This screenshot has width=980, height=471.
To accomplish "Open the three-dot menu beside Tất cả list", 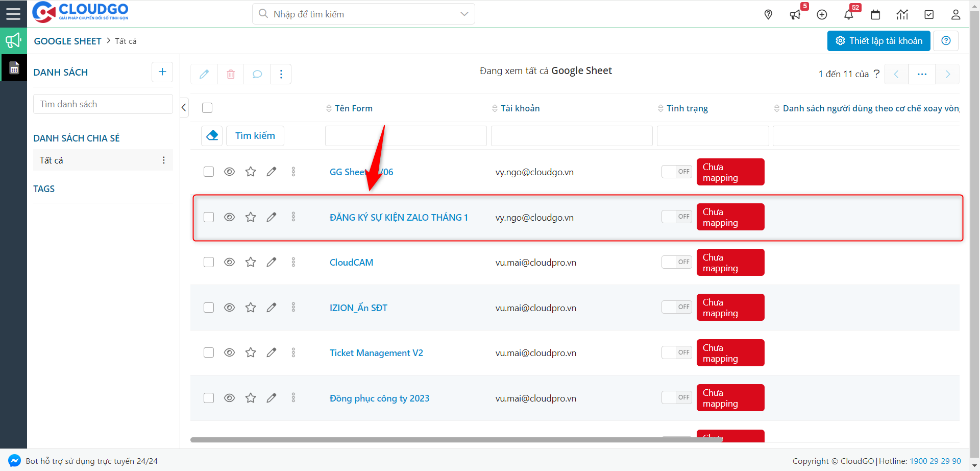I will coord(163,160).
